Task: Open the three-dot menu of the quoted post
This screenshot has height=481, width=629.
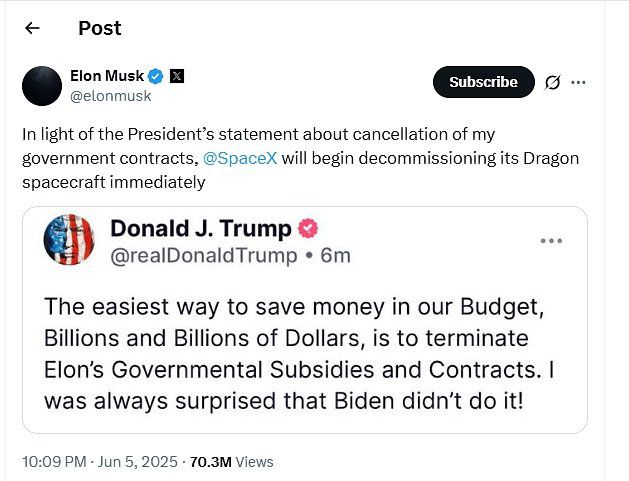Action: point(552,241)
